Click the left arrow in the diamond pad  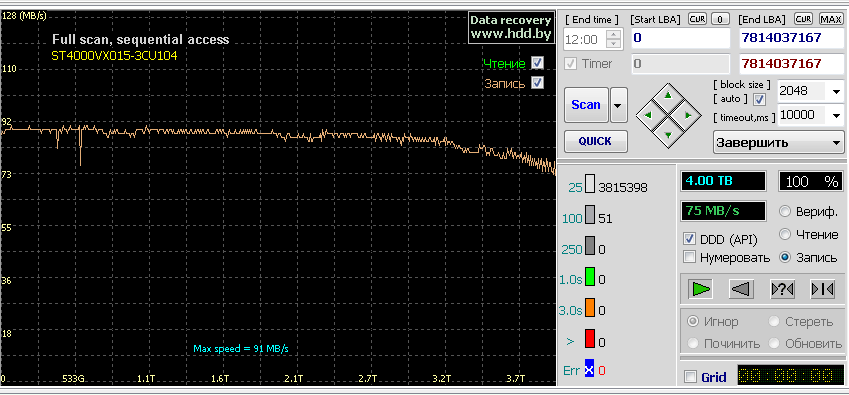point(648,115)
